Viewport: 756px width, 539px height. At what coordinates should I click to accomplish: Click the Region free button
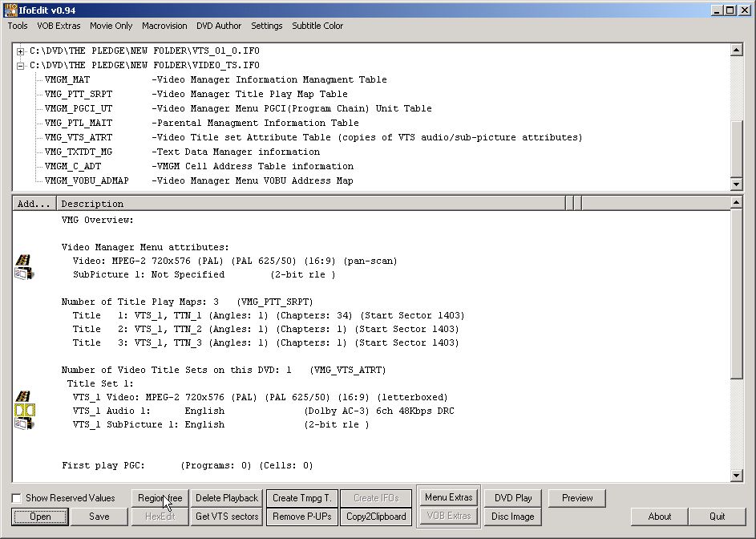point(160,498)
